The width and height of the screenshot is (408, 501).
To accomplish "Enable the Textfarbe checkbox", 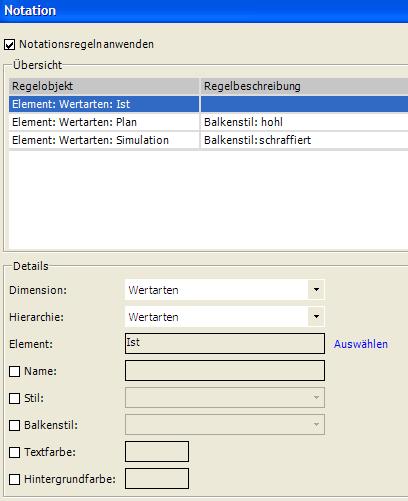I will pyautogui.click(x=14, y=452).
